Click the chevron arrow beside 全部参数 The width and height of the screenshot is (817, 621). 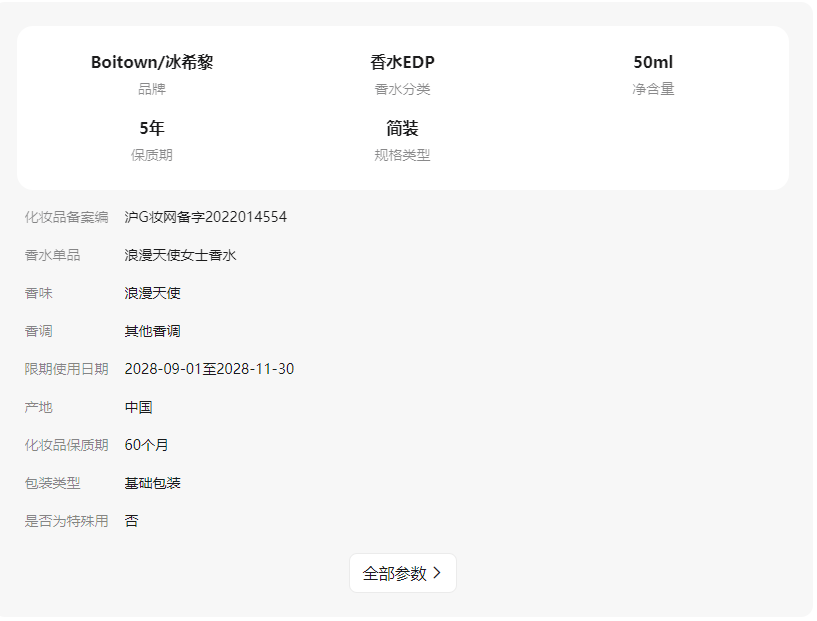[x=437, y=573]
